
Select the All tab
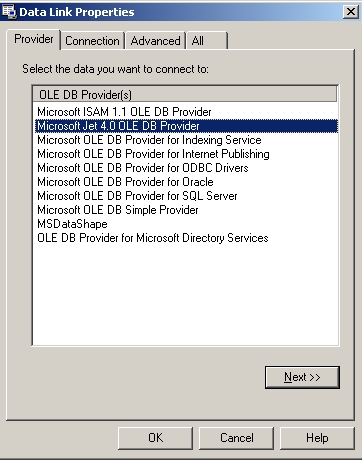207,41
